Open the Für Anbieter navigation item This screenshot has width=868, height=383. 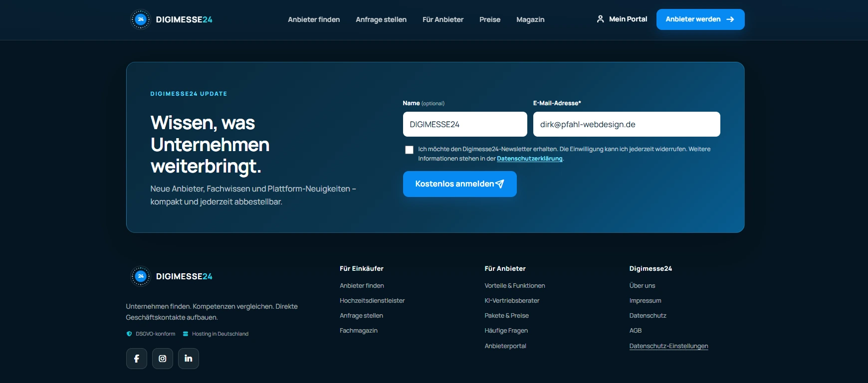443,19
